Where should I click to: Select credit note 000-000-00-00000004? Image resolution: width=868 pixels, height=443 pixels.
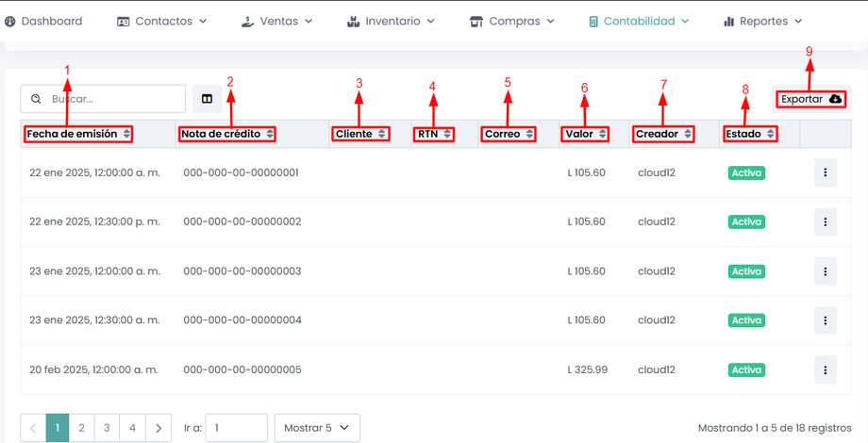click(242, 320)
